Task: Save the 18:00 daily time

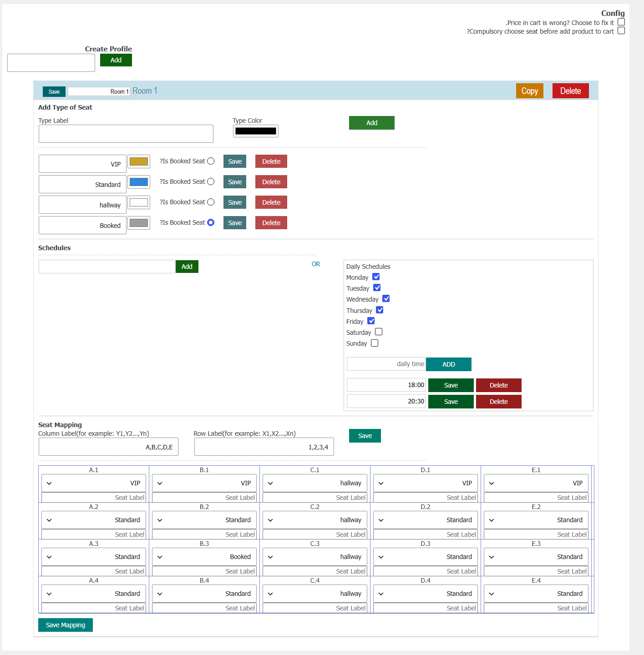Action: point(451,385)
